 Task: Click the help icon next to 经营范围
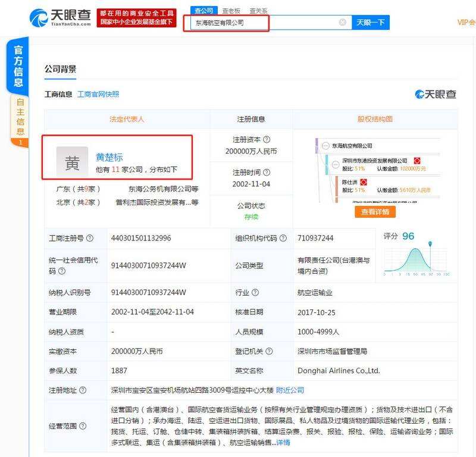coord(83,426)
